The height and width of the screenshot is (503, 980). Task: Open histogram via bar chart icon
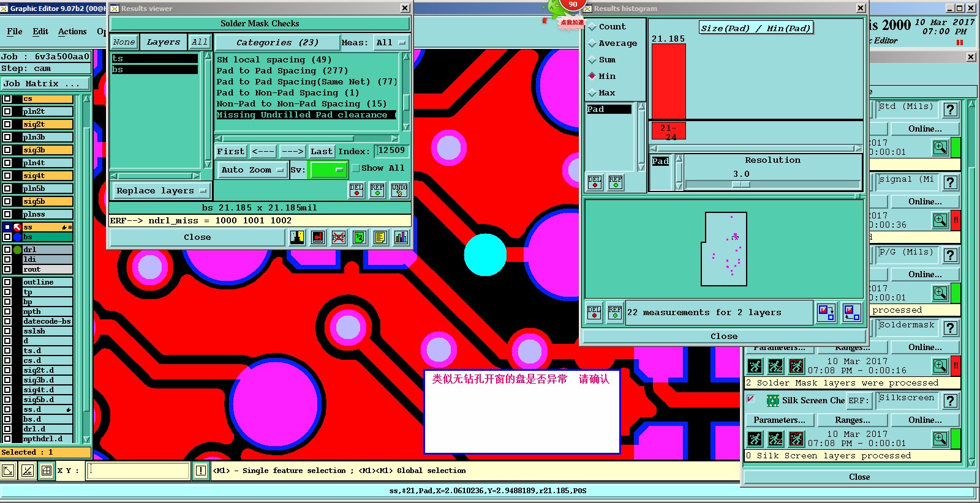pos(401,237)
